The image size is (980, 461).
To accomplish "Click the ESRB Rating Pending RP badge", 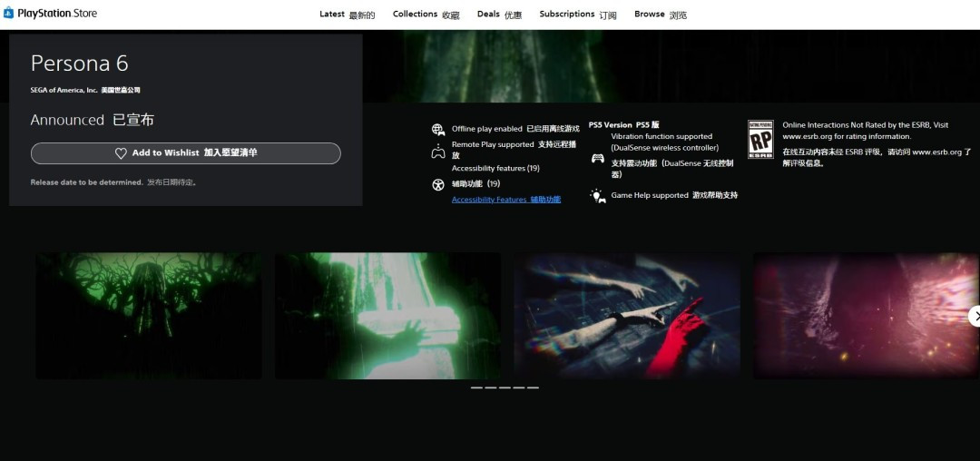I will pyautogui.click(x=760, y=139).
